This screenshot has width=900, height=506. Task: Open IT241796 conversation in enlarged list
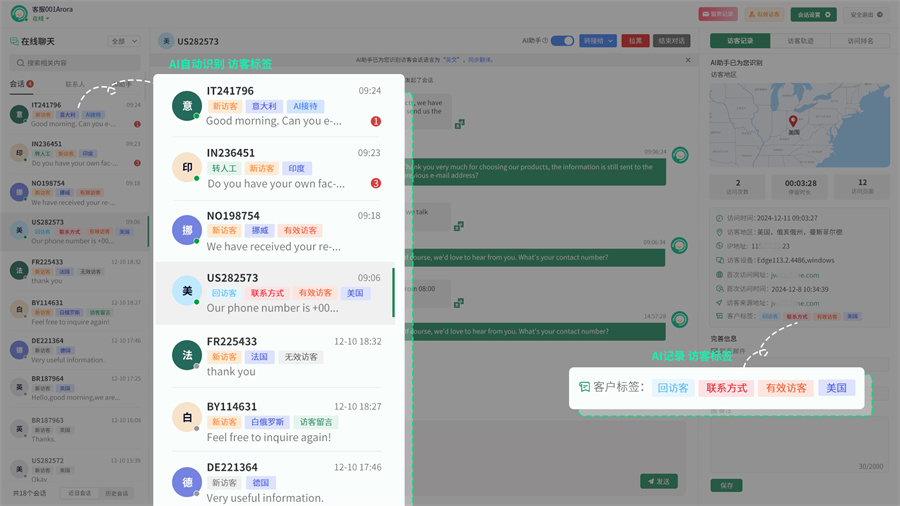point(280,106)
